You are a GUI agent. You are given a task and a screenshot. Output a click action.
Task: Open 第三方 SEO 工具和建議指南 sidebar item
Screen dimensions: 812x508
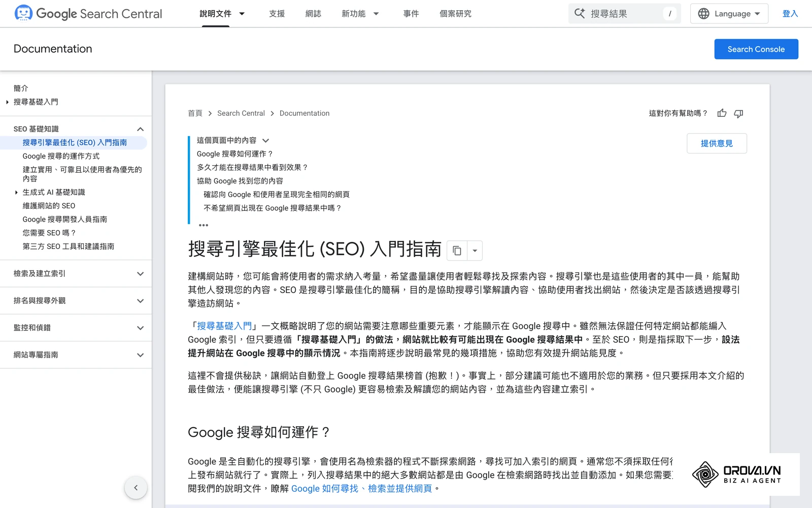(68, 246)
